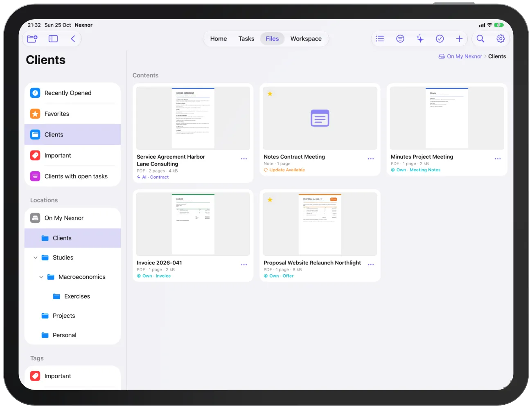The height and width of the screenshot is (408, 532).
Task: Click the AI · Contract tag label
Action: coord(153,177)
